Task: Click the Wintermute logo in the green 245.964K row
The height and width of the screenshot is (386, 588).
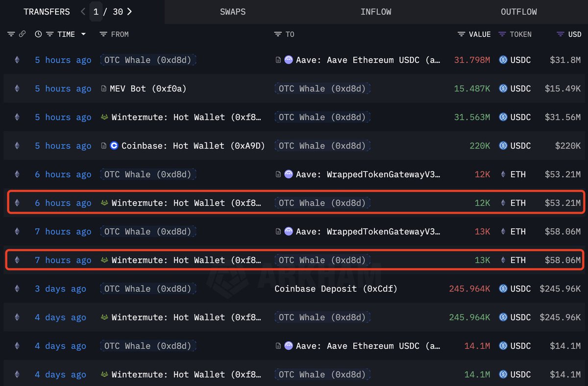Action: (104, 317)
